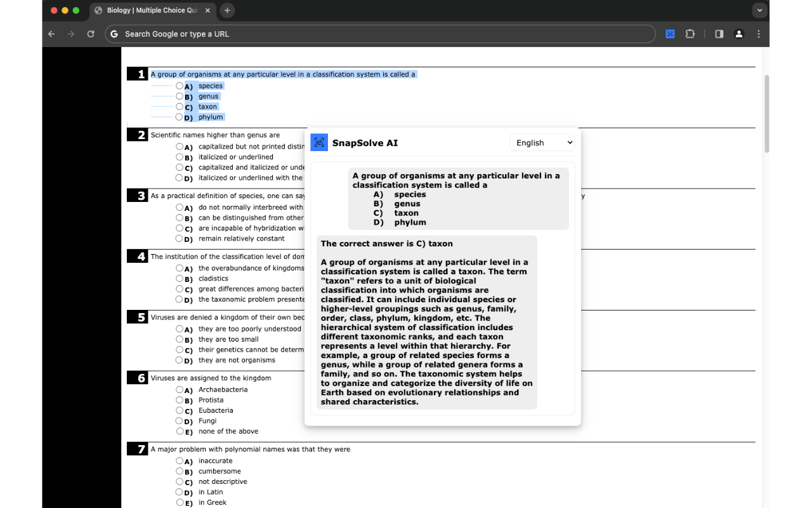Image resolution: width=812 pixels, height=508 pixels.
Task: Click the forward navigation arrow
Action: point(70,34)
